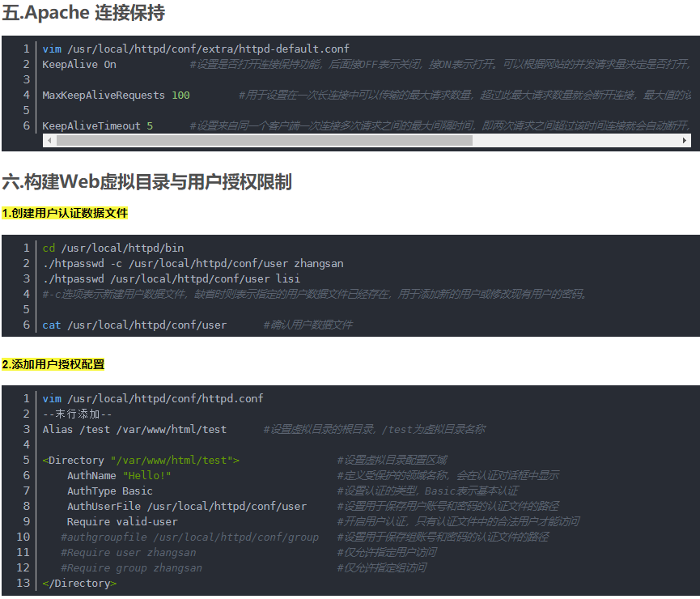The width and height of the screenshot is (700, 599).
Task: Click the line 'vim /usr/local/httpd/conf/extra/httpd-default.conf'
Action: point(196,49)
